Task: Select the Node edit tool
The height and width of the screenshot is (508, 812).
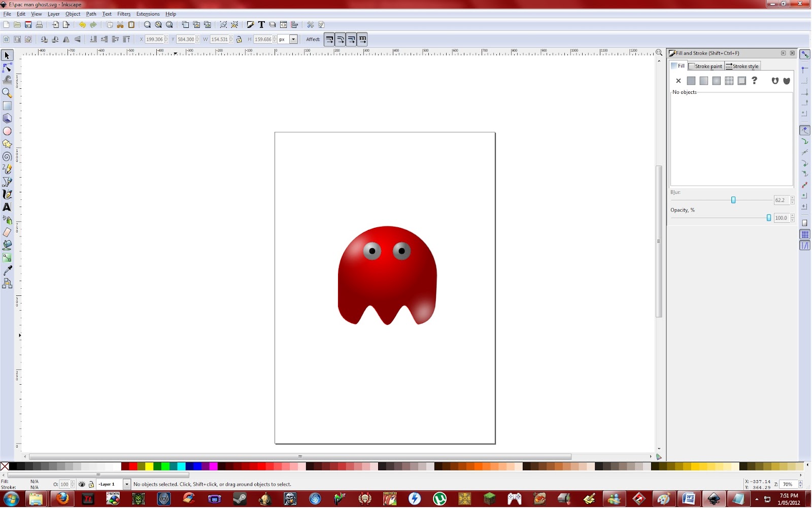Action: (7, 68)
